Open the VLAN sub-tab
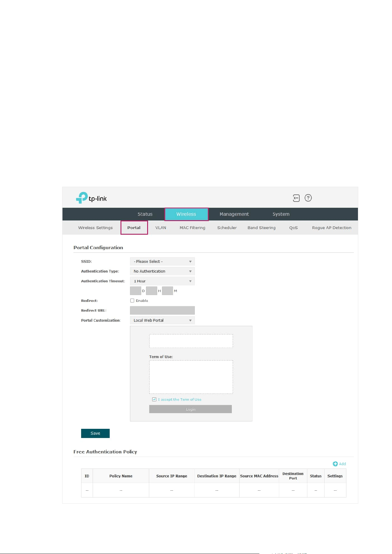The image size is (392, 554). click(x=161, y=228)
